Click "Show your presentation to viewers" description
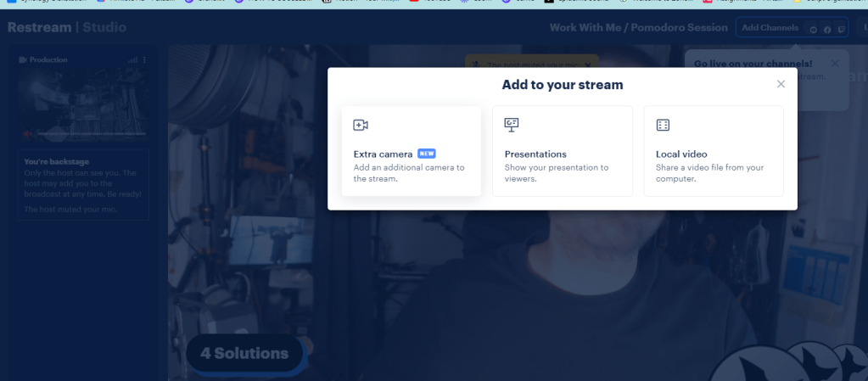This screenshot has height=381, width=868. point(557,173)
